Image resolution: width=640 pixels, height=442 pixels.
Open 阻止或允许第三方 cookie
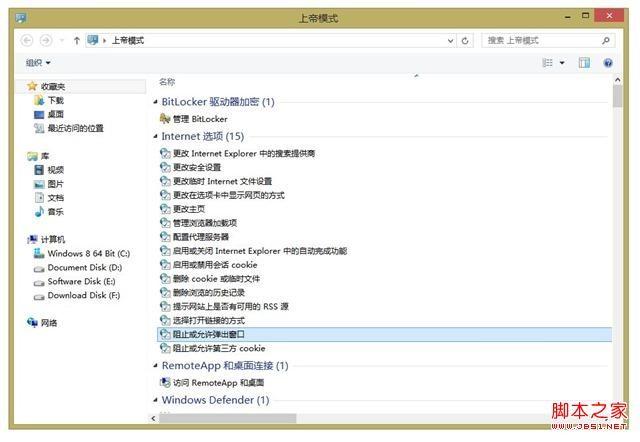tap(219, 348)
